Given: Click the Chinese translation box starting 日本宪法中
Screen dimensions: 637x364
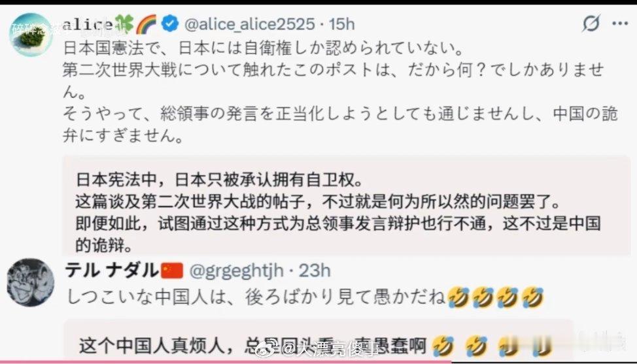Looking at the screenshot, I should coord(346,206).
